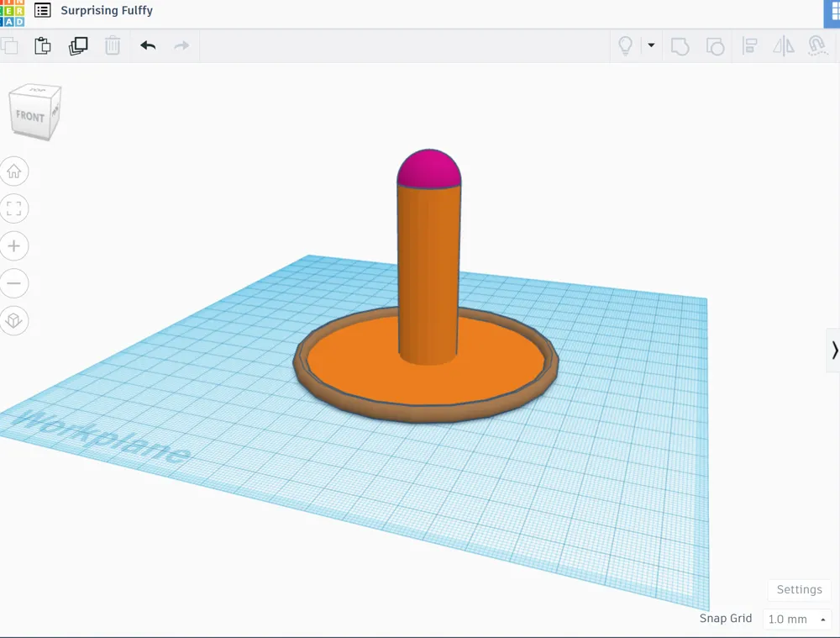Click the Mirror tool icon

[784, 45]
